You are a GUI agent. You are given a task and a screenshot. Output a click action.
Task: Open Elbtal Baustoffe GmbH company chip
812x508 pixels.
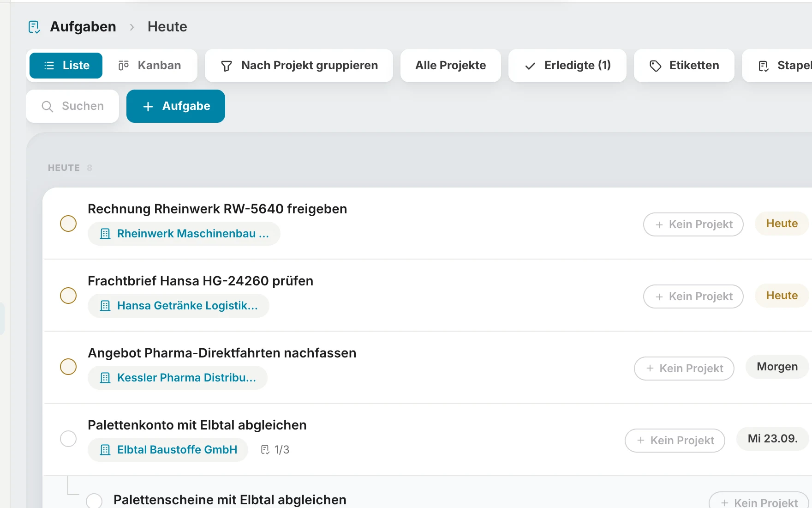tap(168, 450)
